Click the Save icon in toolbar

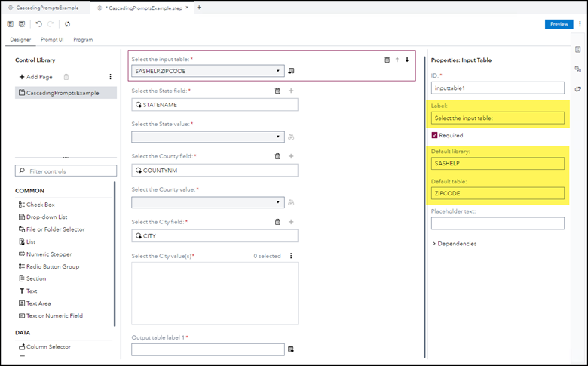point(10,24)
